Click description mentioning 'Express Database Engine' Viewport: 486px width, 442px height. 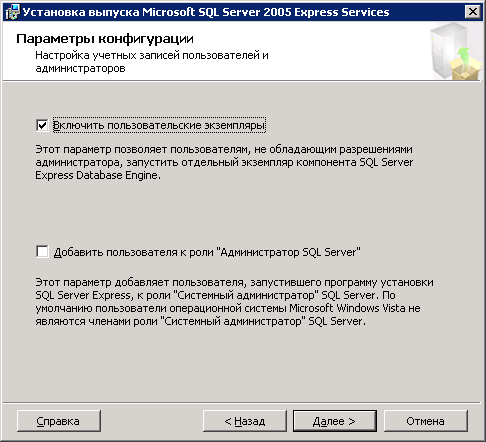(224, 162)
